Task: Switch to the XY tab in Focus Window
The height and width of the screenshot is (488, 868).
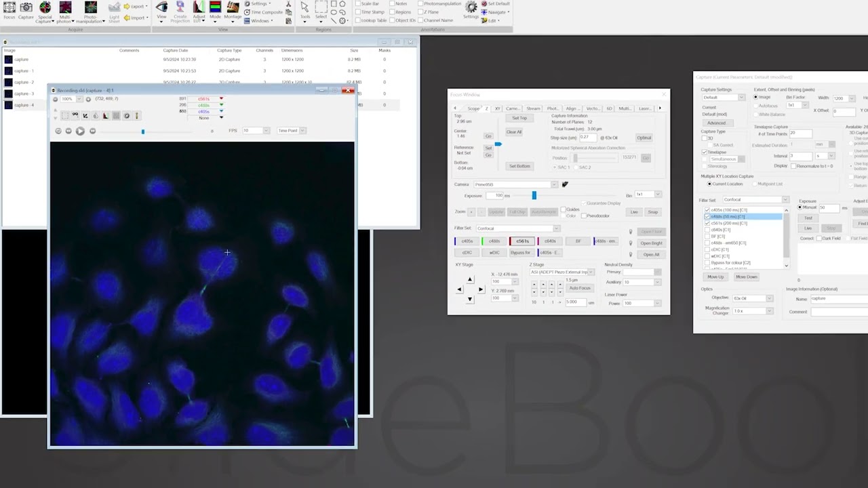Action: [497, 108]
